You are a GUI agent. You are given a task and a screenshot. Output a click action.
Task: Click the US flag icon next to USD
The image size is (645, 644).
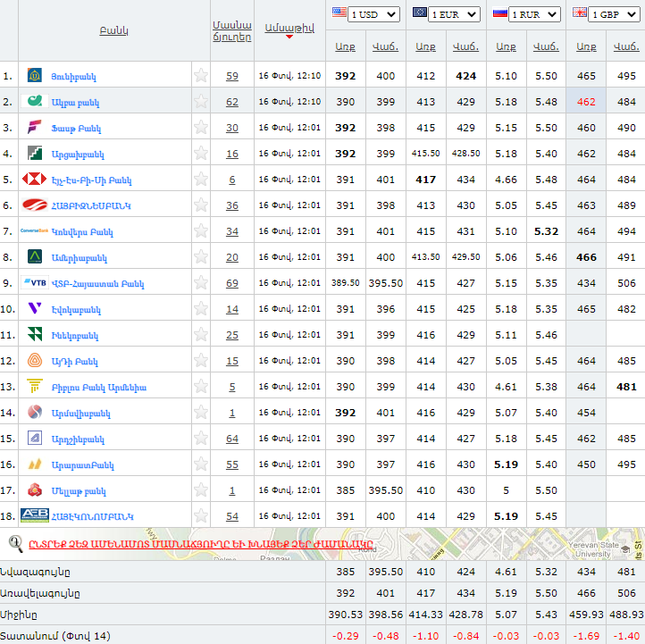tap(339, 13)
